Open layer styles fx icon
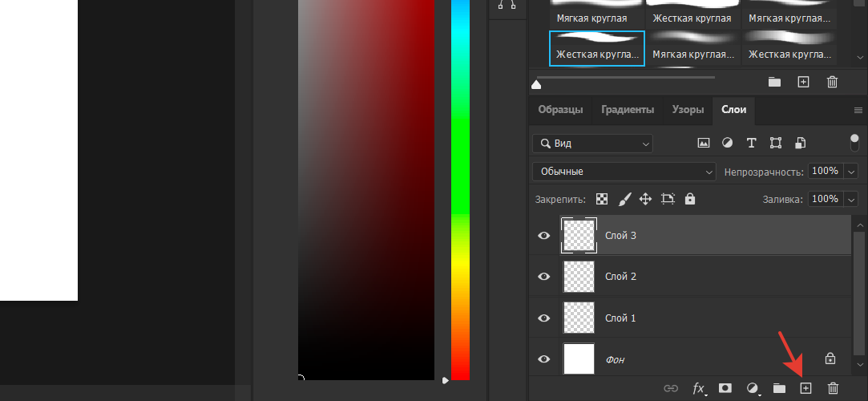The image size is (868, 401). tap(699, 388)
